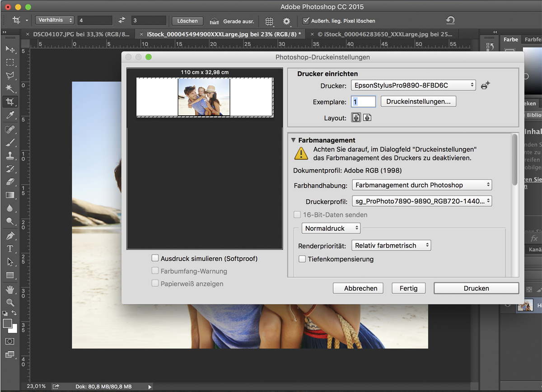
Task: Select the Path Selection tool
Action: 10,262
